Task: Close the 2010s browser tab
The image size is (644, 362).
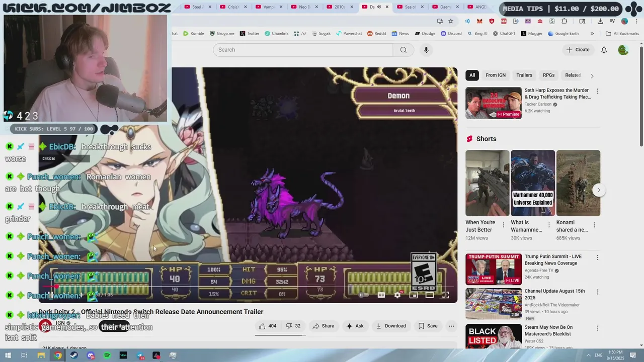Action: pyautogui.click(x=352, y=7)
